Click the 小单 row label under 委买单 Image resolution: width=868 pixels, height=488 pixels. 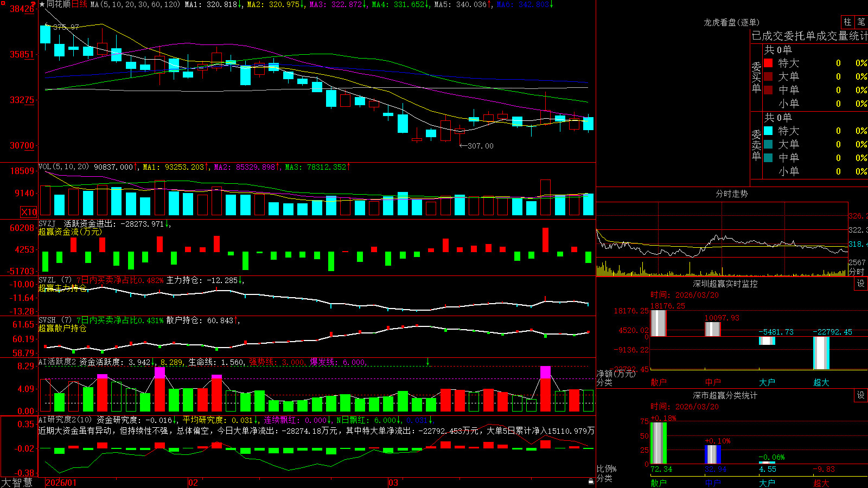coord(788,104)
